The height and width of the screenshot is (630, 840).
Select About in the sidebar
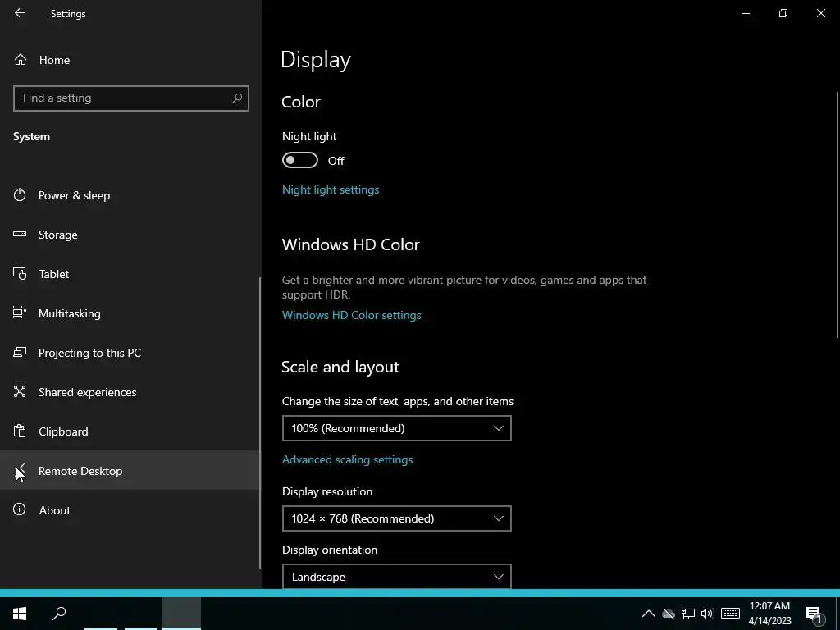click(131, 510)
